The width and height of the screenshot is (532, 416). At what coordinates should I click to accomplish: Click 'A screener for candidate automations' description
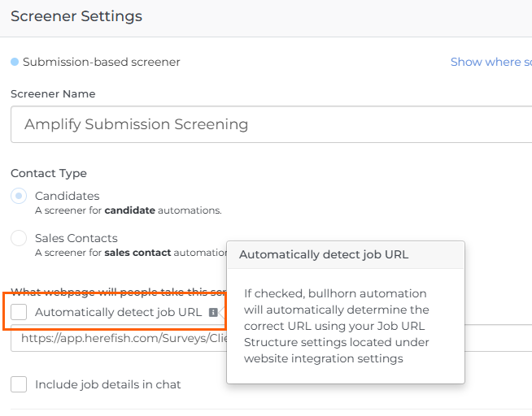tap(128, 210)
